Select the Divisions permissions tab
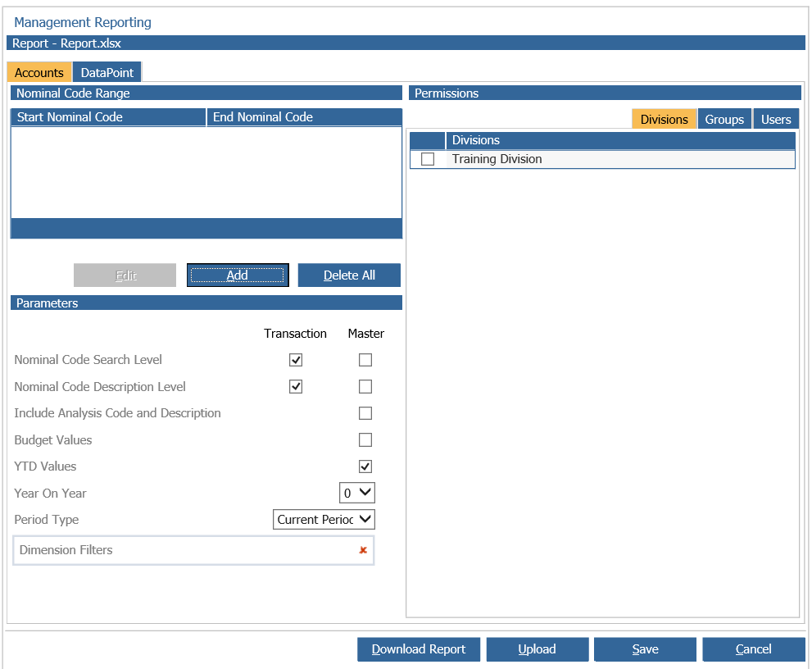 click(x=664, y=119)
